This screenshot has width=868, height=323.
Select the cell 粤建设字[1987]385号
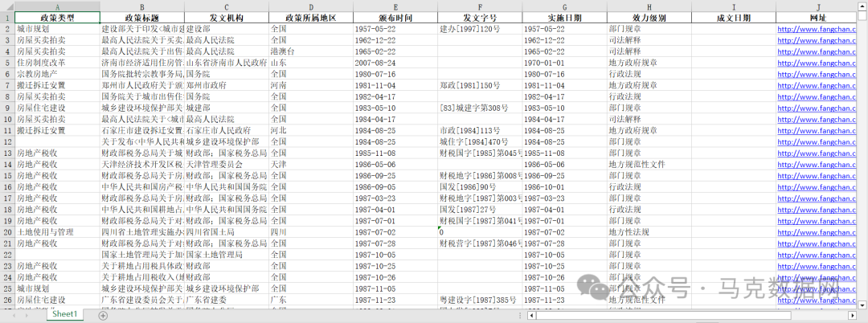[480, 300]
